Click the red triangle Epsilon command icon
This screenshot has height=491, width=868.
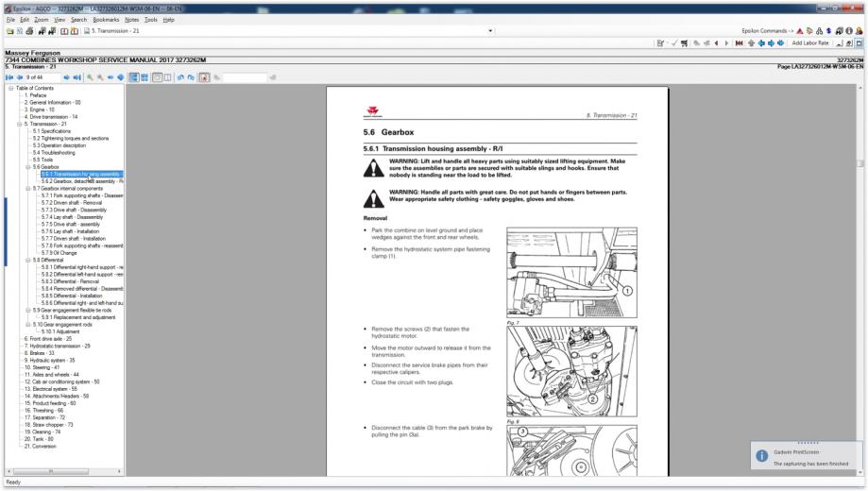(800, 31)
